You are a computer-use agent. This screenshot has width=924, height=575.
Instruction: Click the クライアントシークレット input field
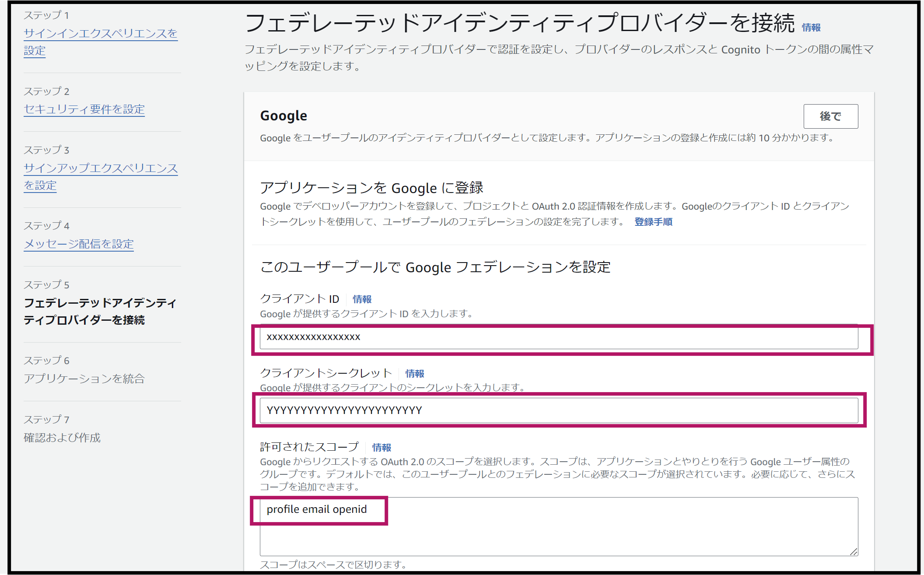point(559,410)
